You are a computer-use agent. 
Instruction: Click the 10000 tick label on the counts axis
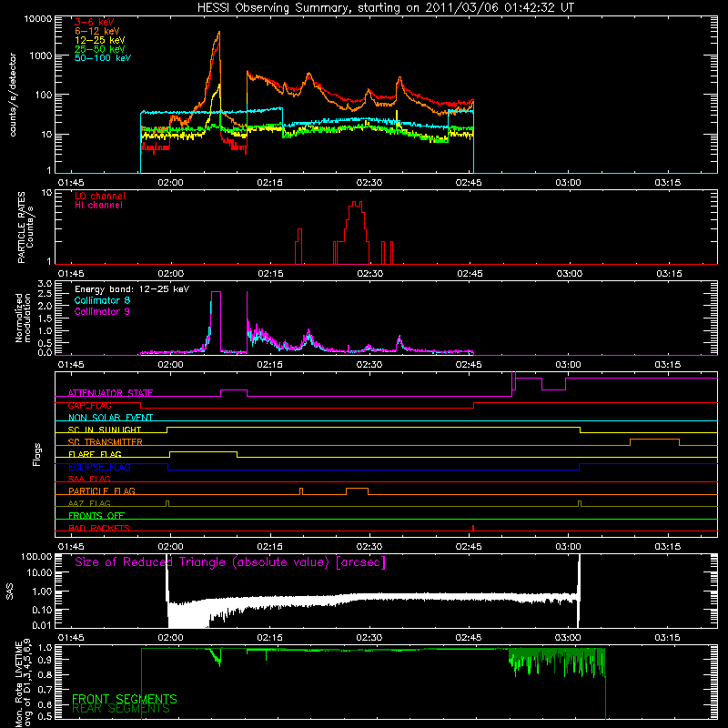38,19
